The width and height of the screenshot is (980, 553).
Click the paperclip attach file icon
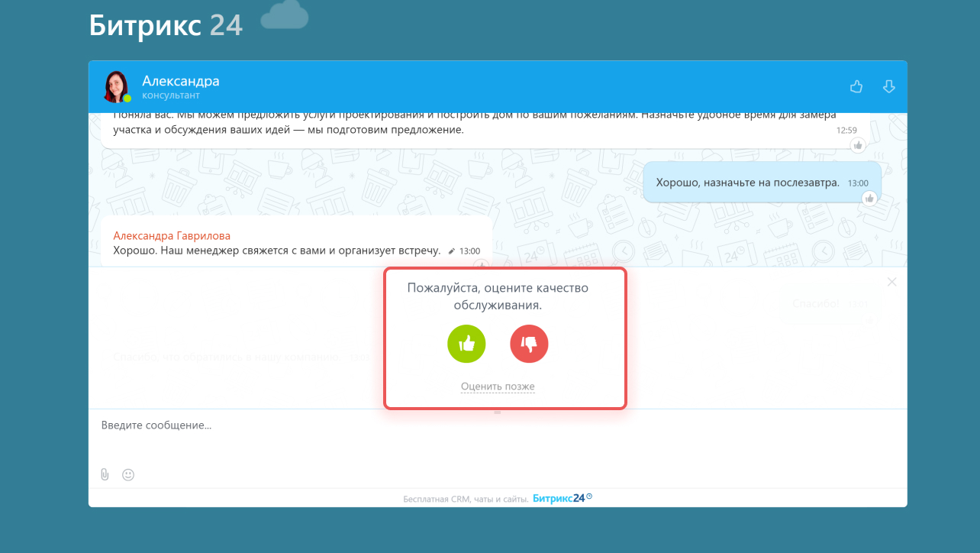click(105, 474)
